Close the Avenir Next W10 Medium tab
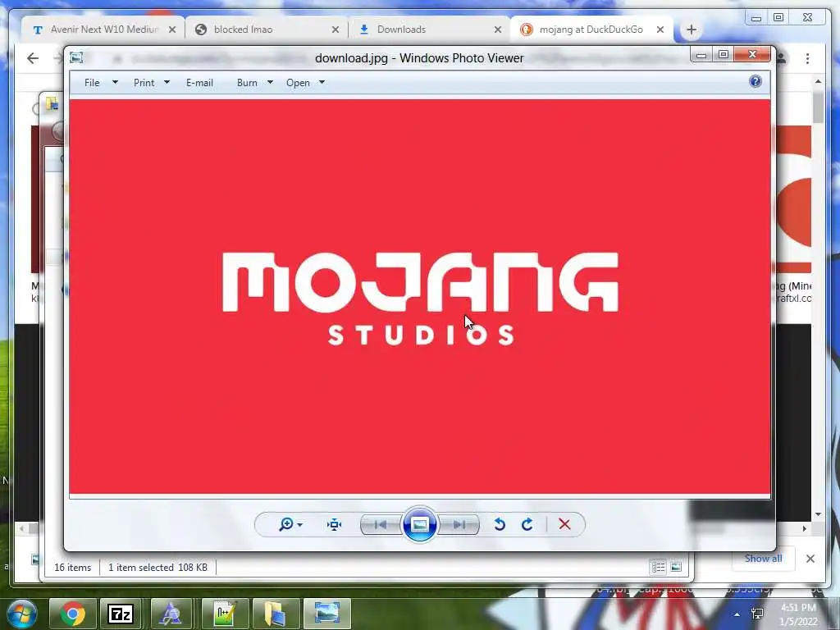This screenshot has height=630, width=840. point(172,30)
